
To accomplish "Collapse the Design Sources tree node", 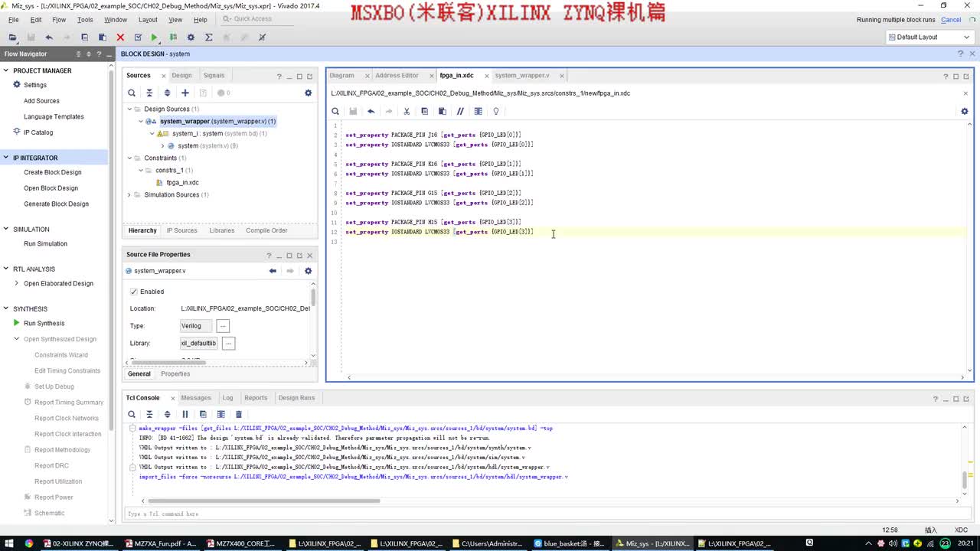I will coord(129,109).
